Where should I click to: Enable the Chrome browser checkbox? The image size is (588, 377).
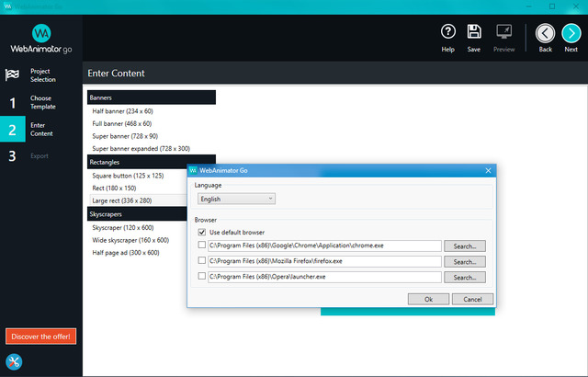(202, 246)
